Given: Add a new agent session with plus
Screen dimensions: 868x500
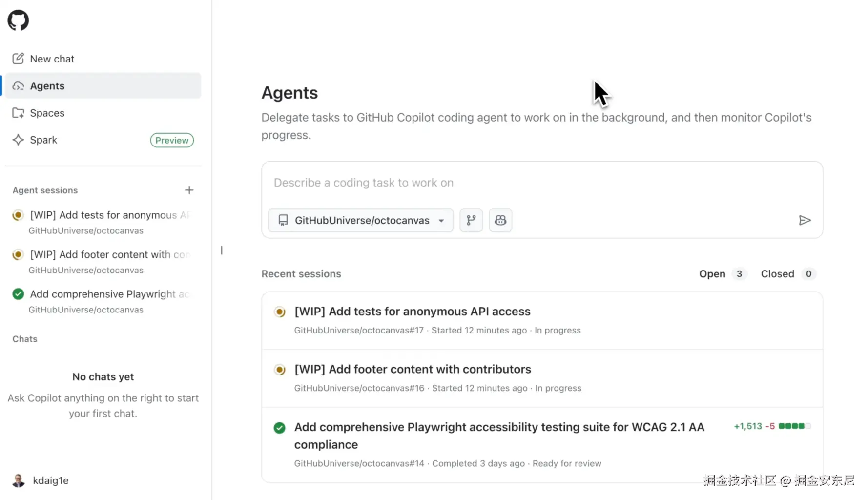Looking at the screenshot, I should pos(189,190).
